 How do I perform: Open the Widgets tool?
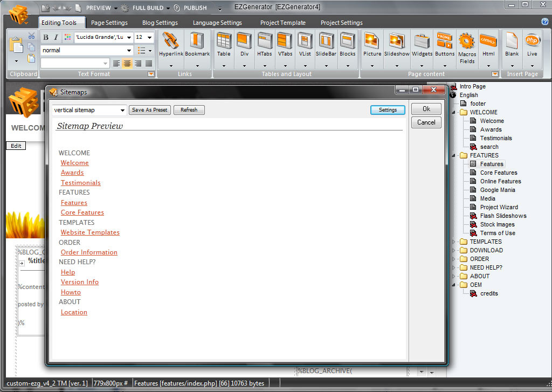pos(422,44)
